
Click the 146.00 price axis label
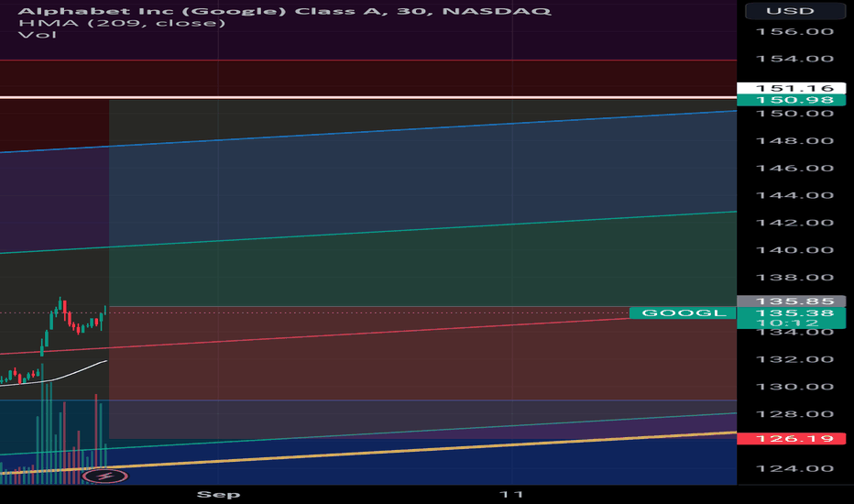pos(794,168)
